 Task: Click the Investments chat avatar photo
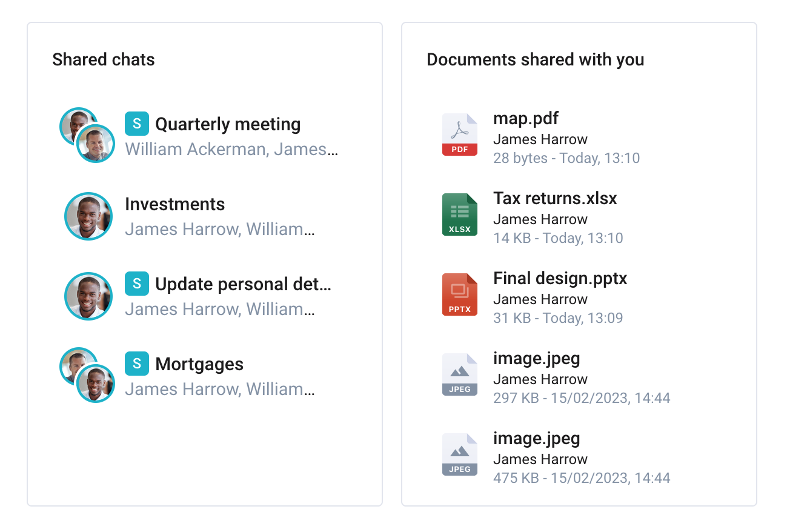pyautogui.click(x=88, y=216)
